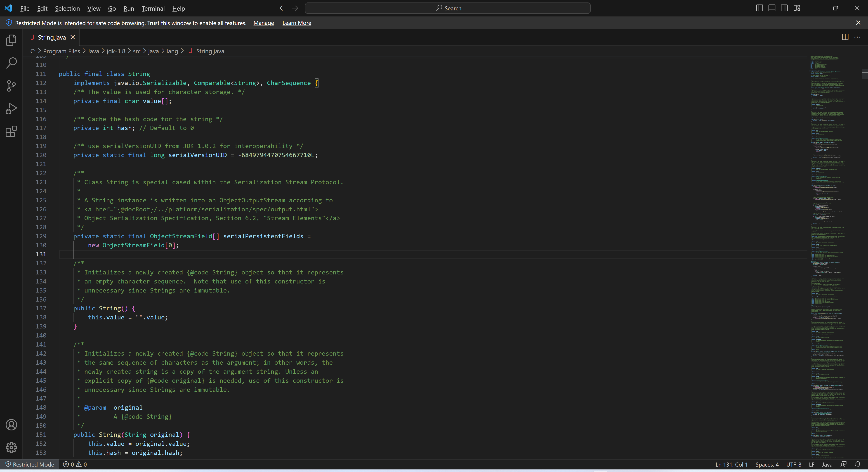This screenshot has width=868, height=472.
Task: Go back with the left arrow
Action: (283, 8)
